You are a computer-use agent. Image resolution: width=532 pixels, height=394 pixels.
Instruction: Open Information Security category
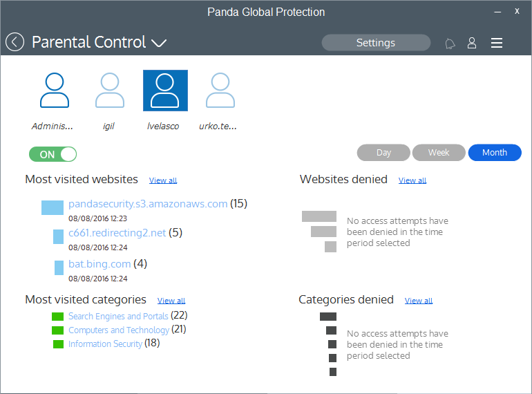105,344
